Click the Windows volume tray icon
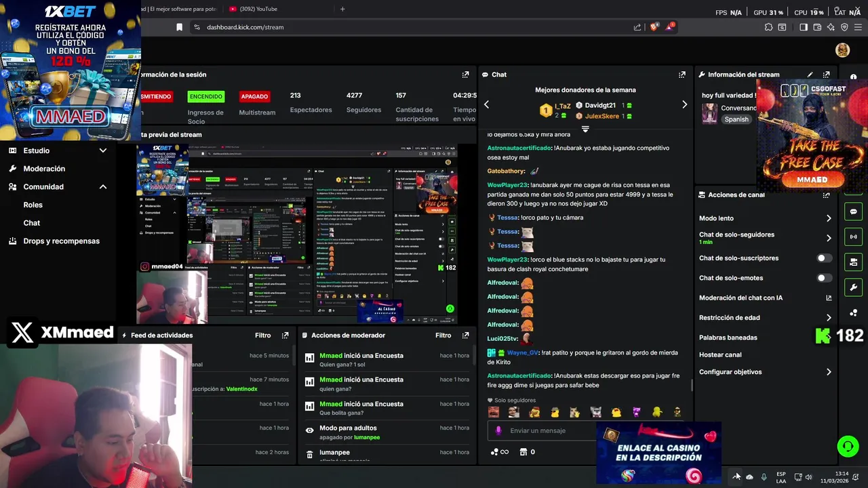 click(x=808, y=477)
